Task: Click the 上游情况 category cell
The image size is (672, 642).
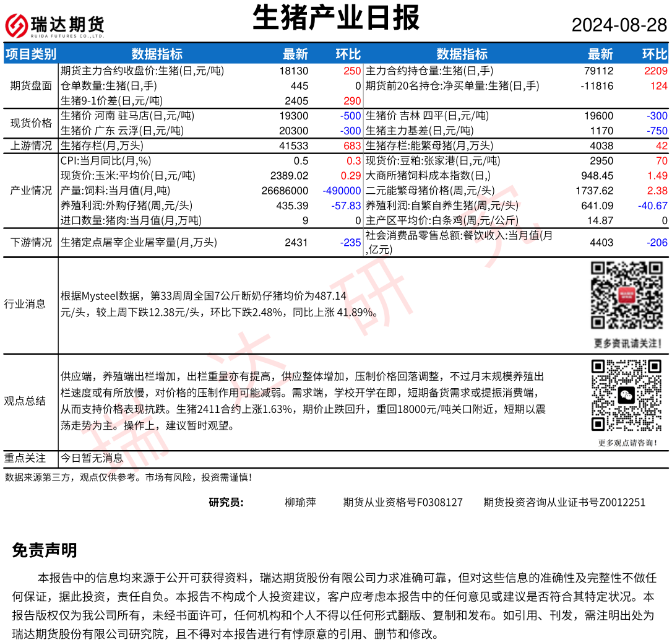Action: [x=31, y=146]
